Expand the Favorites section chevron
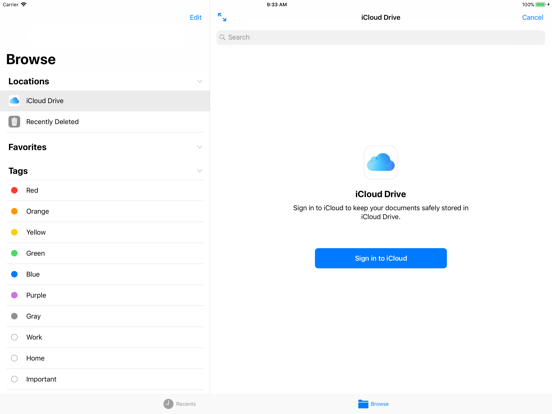This screenshot has height=414, width=552. click(x=200, y=147)
